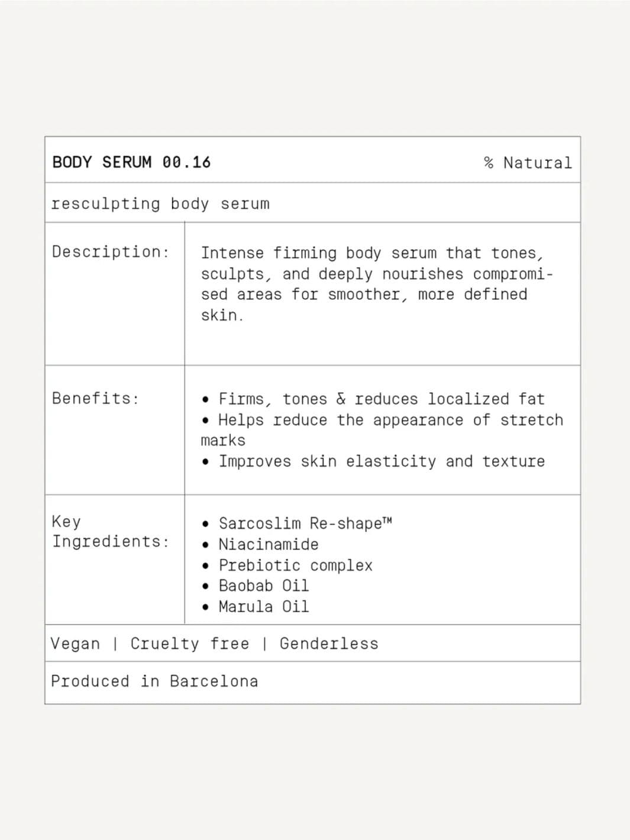The image size is (630, 840).
Task: Select the resculpting body serum subtitle
Action: tap(160, 203)
